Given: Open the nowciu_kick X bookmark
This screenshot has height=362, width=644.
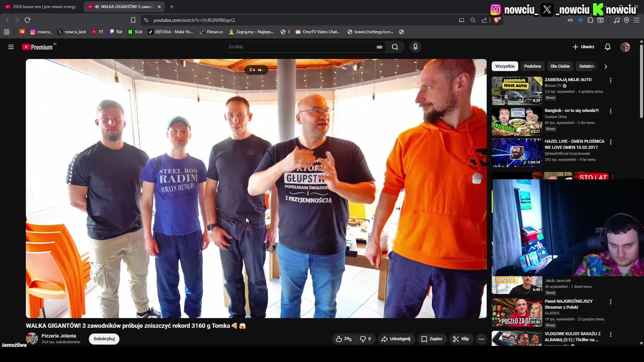Looking at the screenshot, I should (71, 32).
